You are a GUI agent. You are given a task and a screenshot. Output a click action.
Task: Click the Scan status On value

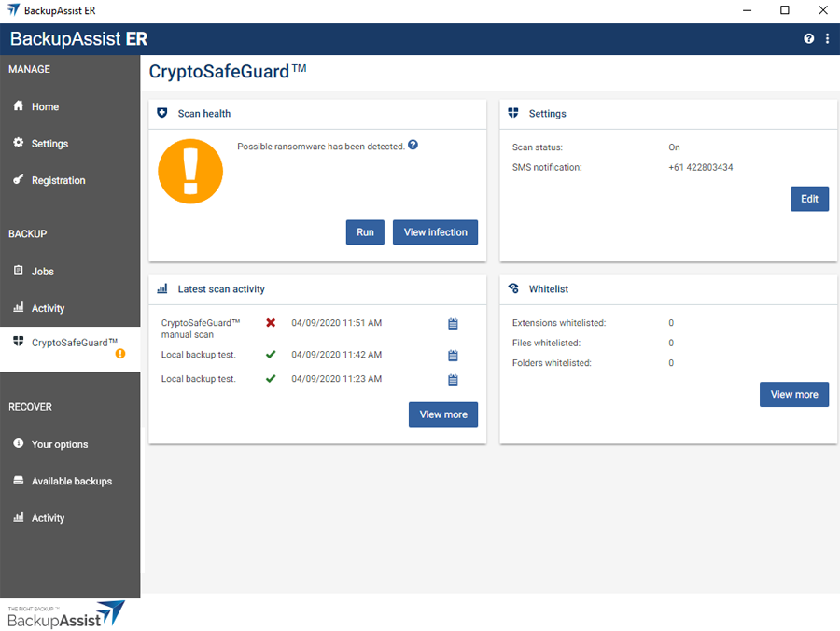674,147
